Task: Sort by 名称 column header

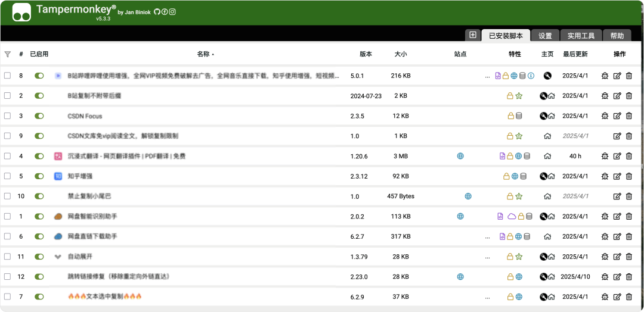Action: (203, 54)
